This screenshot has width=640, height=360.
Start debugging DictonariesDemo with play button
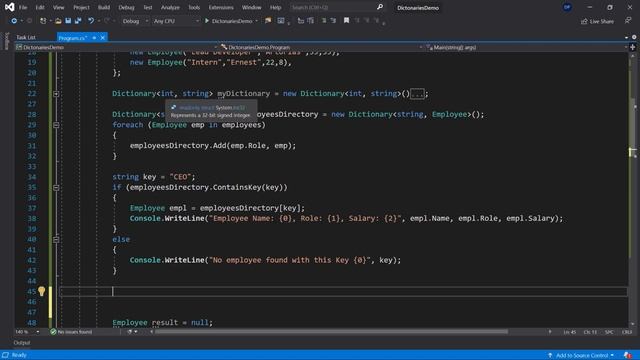click(x=207, y=21)
